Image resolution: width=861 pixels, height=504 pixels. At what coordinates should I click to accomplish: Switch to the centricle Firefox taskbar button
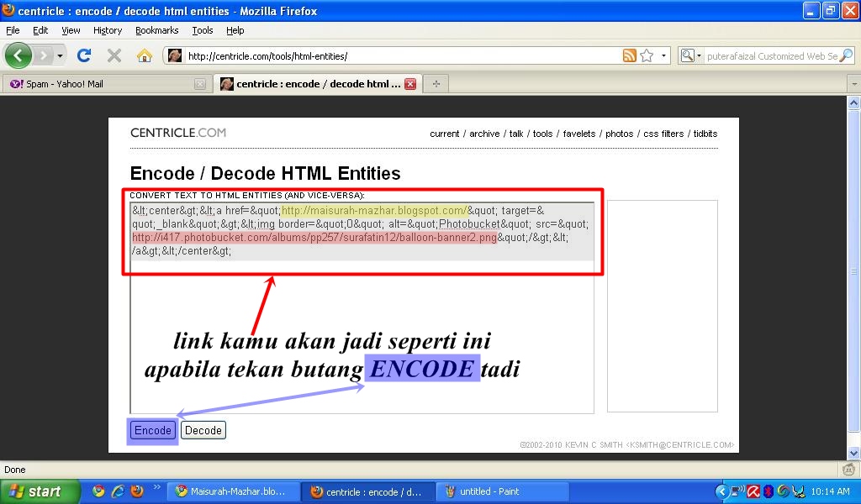tap(369, 491)
